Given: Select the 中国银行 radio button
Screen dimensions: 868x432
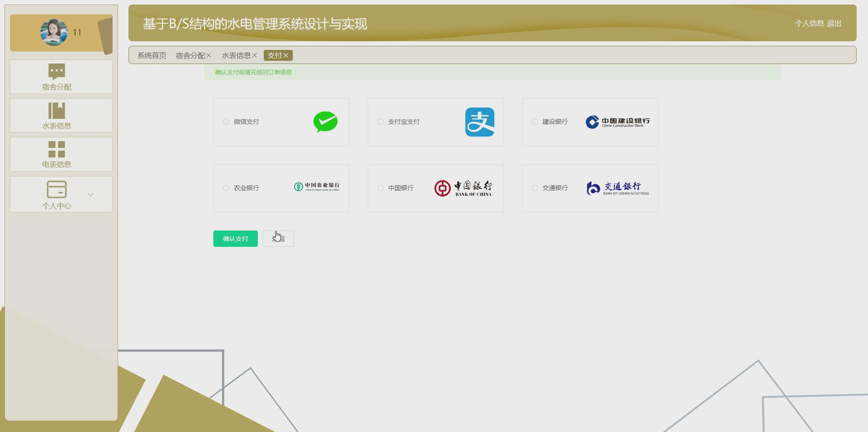Looking at the screenshot, I should point(380,188).
